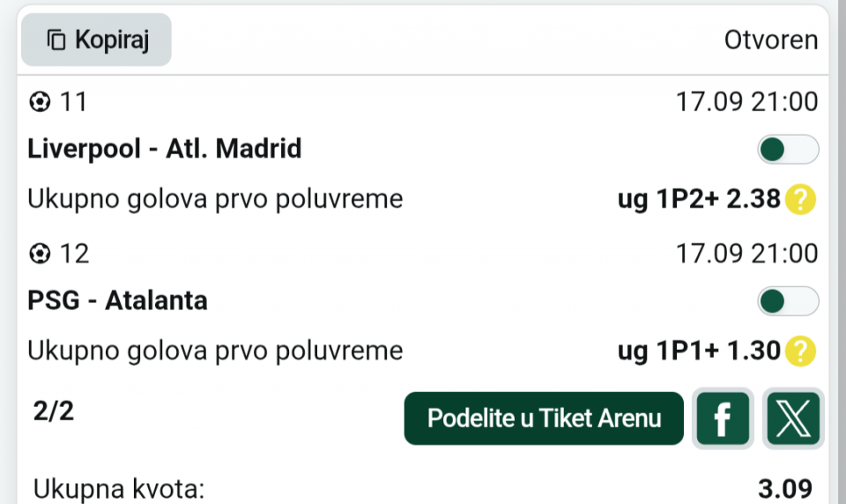Click Podelite u Tiket Arenu button

pyautogui.click(x=544, y=419)
